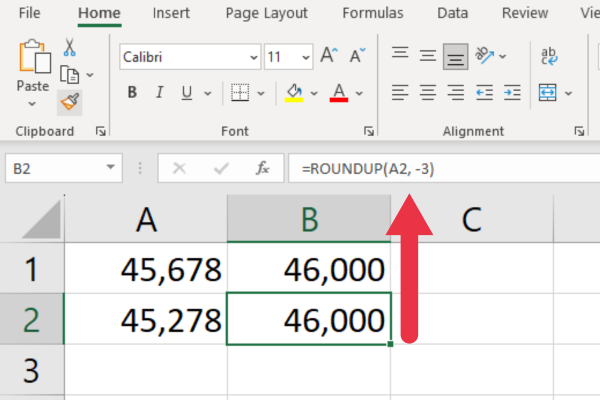Select cell B2 showing 46,000
This screenshot has width=600, height=400.
coord(309,319)
